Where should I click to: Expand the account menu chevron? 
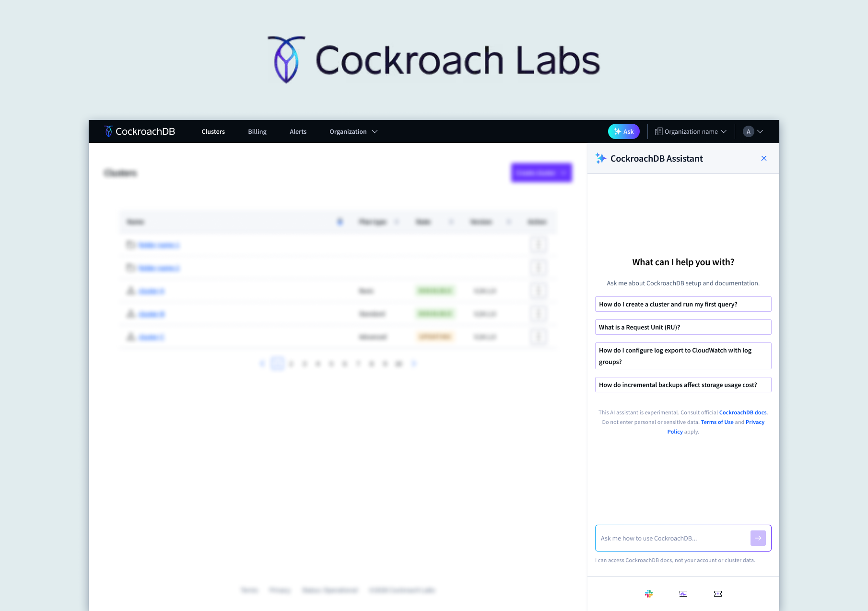760,131
